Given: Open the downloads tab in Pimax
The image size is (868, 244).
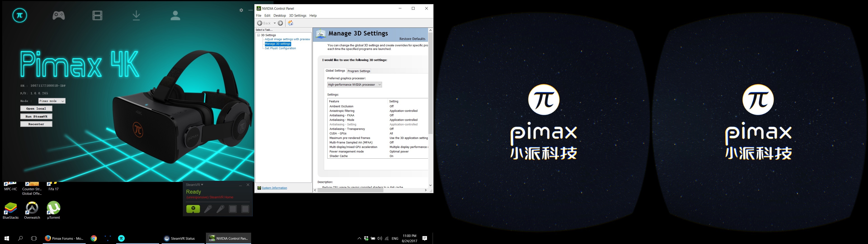Looking at the screenshot, I should pyautogui.click(x=137, y=15).
